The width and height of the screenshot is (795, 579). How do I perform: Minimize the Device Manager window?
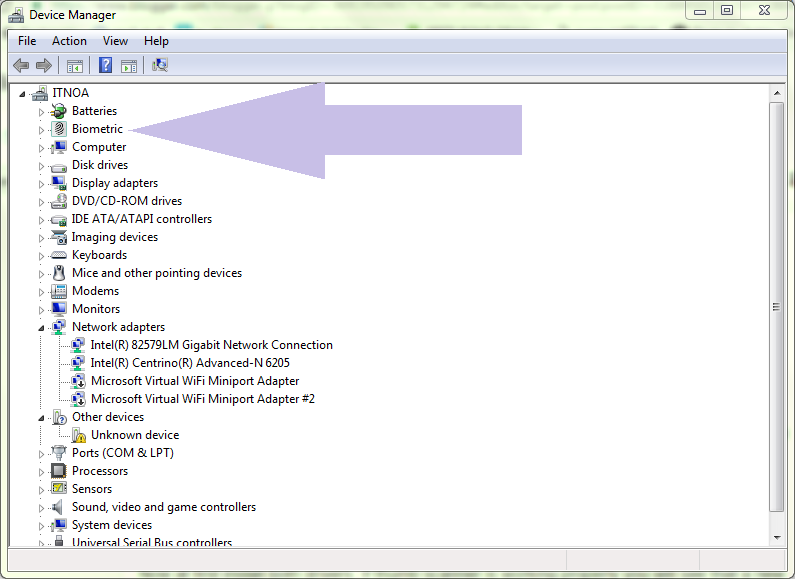[x=700, y=11]
